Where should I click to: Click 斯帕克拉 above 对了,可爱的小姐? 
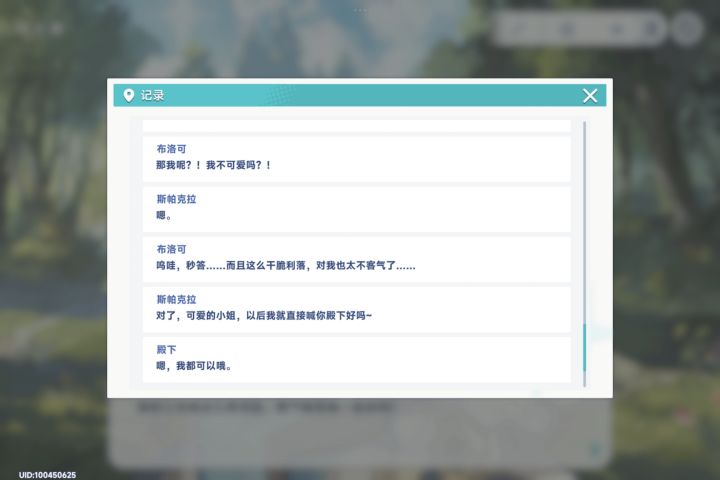tap(176, 299)
